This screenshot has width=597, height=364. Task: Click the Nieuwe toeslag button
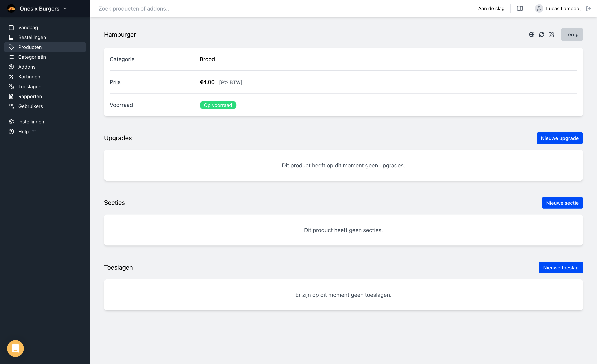click(561, 267)
